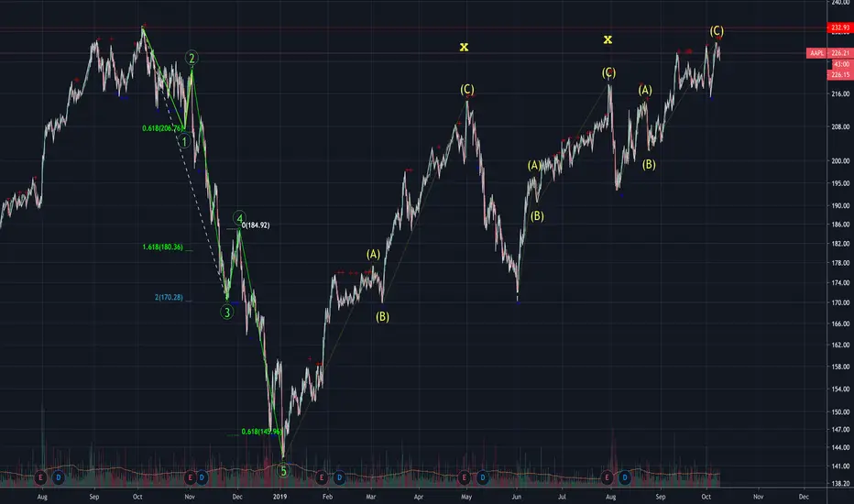Click the 208.00 price axis label
The image size is (854, 504).
pos(840,126)
